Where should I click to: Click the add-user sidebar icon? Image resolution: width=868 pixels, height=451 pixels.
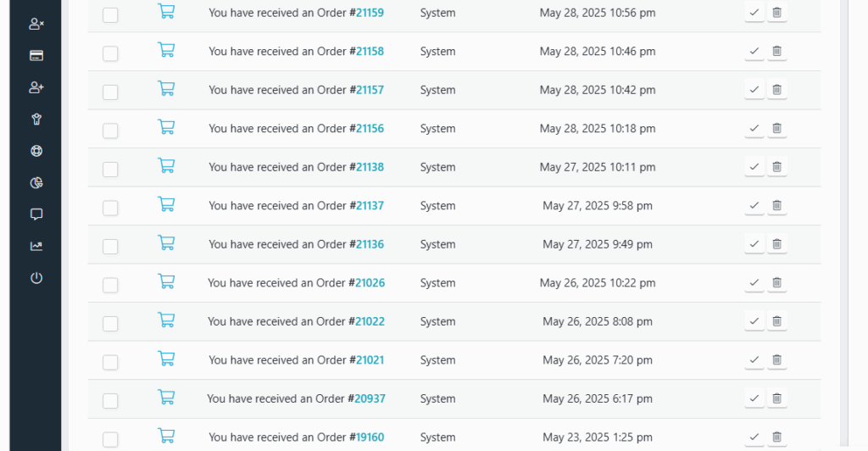click(x=36, y=87)
